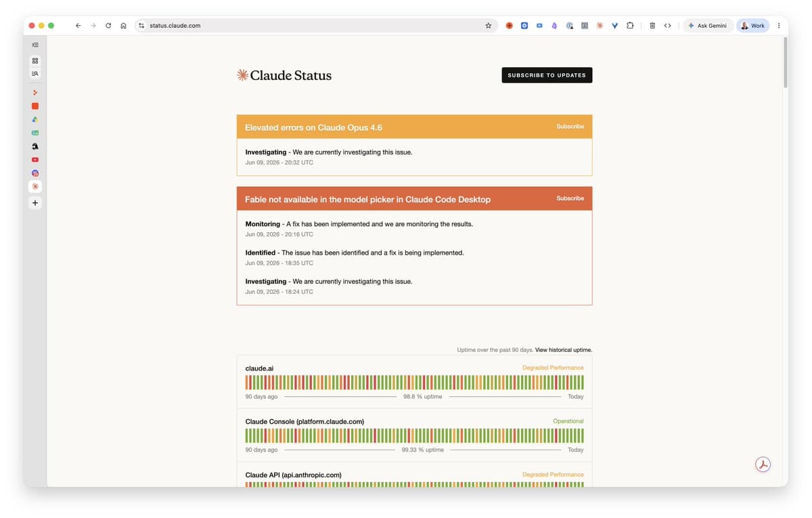Click the Claude Status logo
812x518 pixels.
(x=284, y=75)
